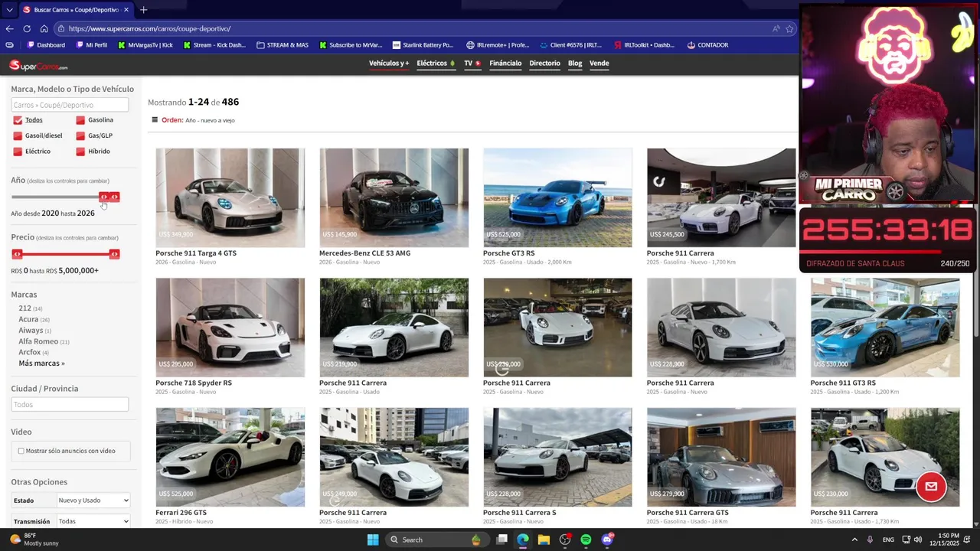Viewport: 980px width, 551px height.
Task: Click the browser address bar URL
Action: point(149,29)
